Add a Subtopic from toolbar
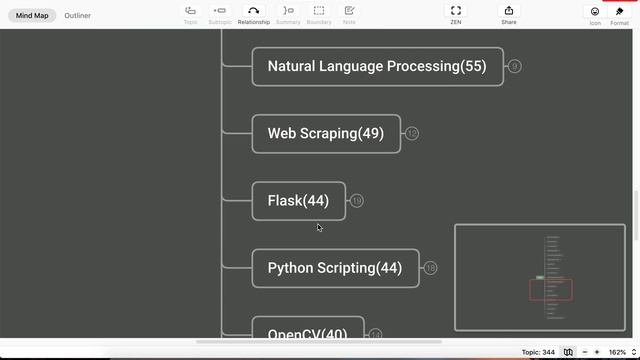640x360 pixels. click(220, 15)
